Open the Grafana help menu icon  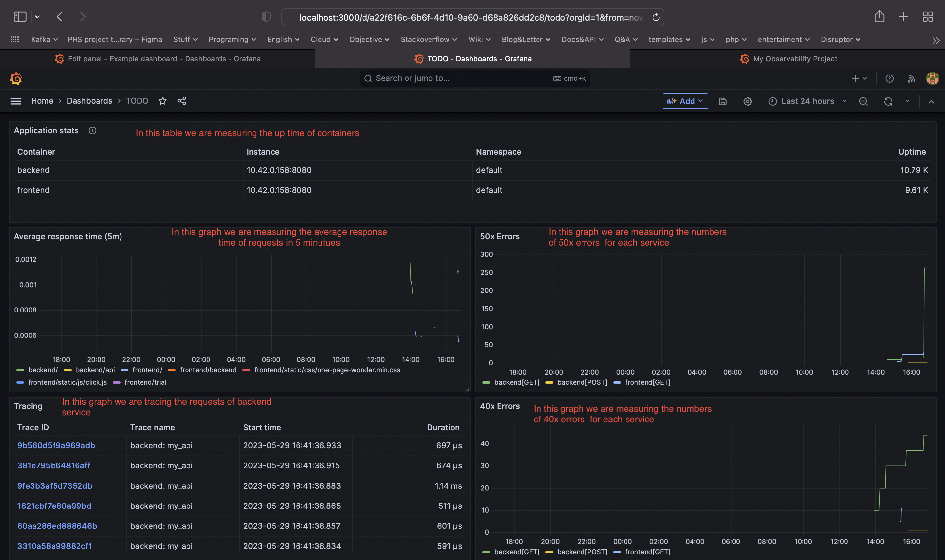(889, 78)
